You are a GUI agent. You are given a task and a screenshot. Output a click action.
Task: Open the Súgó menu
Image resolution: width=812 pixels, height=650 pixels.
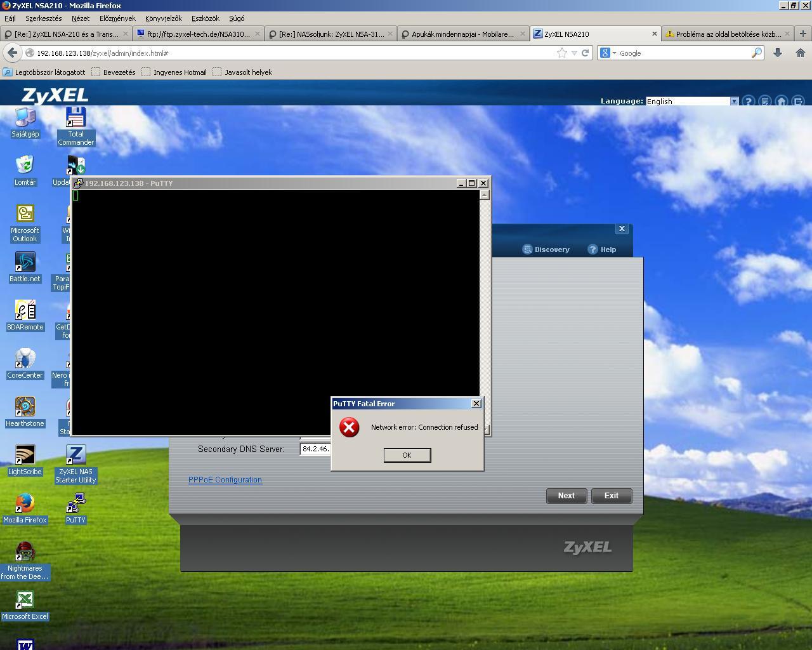(237, 18)
